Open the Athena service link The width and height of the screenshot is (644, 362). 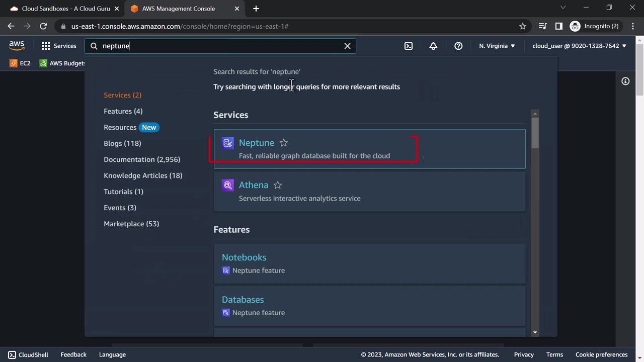pos(254,185)
